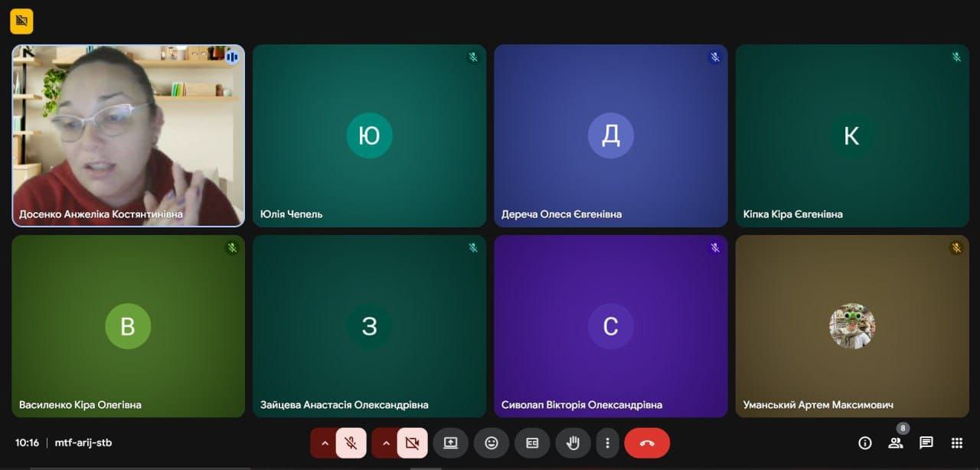Screen dimensions: 980x470
Task: Select the Сиволап Вікторія Олександрівна tile
Action: 610,326
